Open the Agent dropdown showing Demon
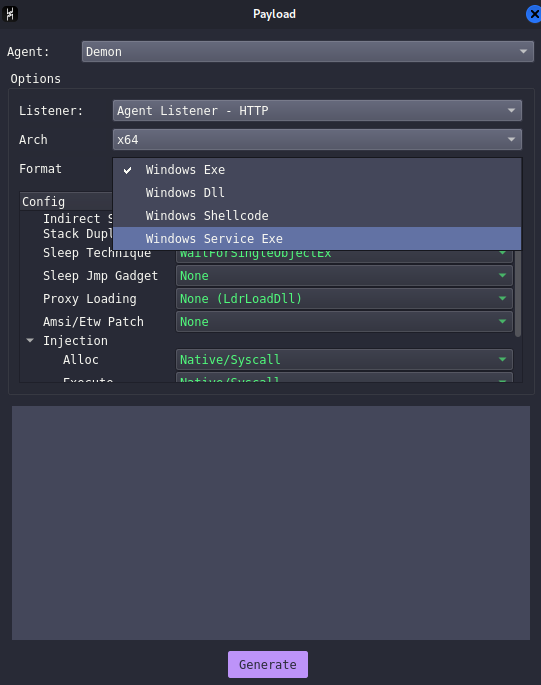This screenshot has height=685, width=541. click(x=308, y=52)
